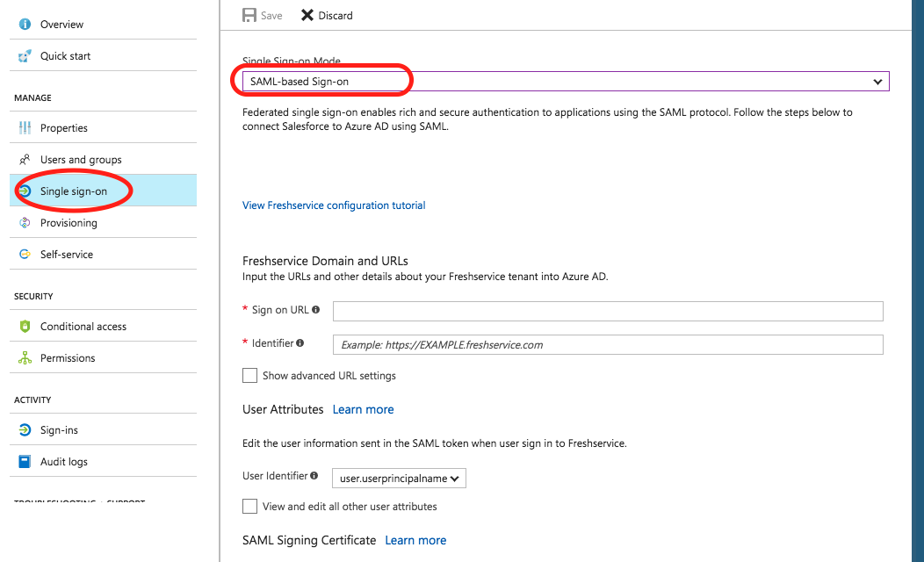Viewport: 924px width, 562px height.
Task: Open the User Identifier dropdown
Action: [x=399, y=479]
